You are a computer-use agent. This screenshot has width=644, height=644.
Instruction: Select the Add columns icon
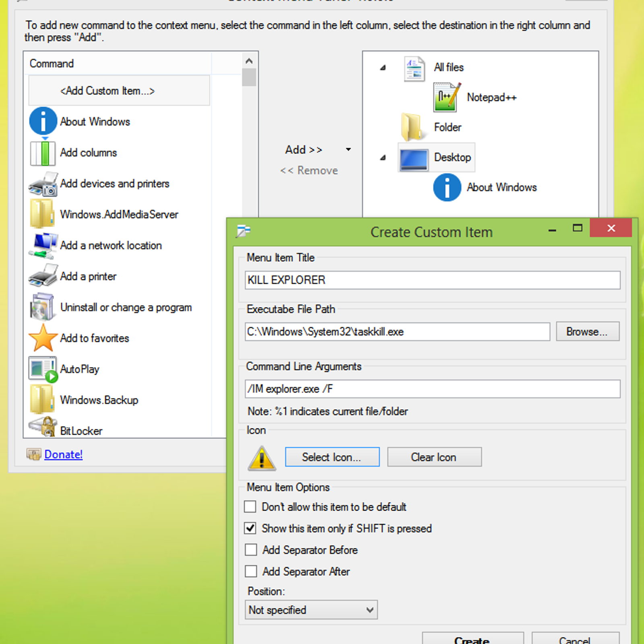pyautogui.click(x=43, y=153)
